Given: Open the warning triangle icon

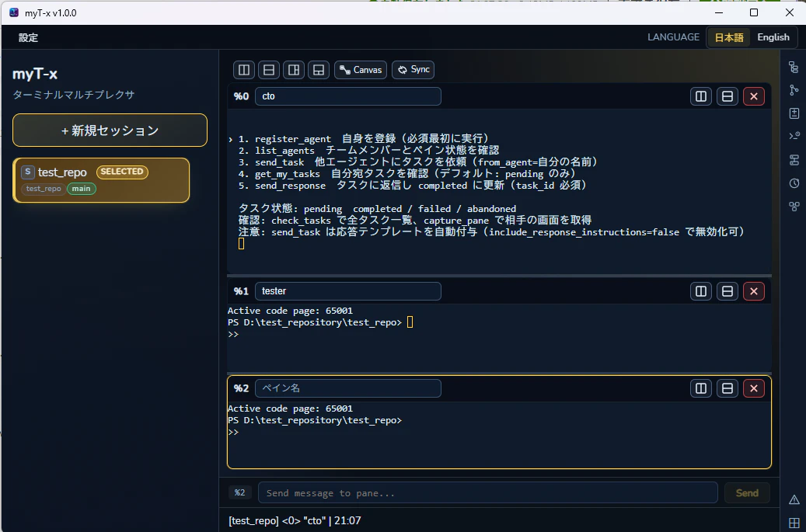Looking at the screenshot, I should point(794,499).
